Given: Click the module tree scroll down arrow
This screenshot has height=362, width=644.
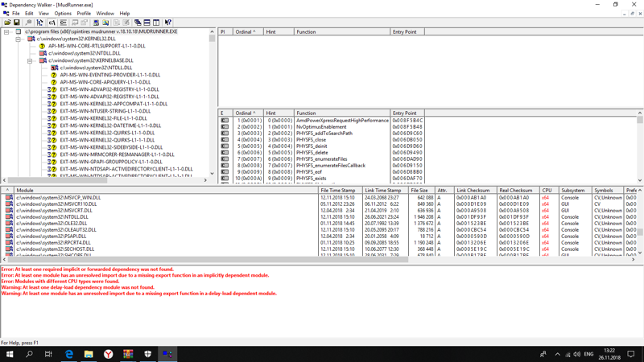Looking at the screenshot, I should [x=212, y=174].
